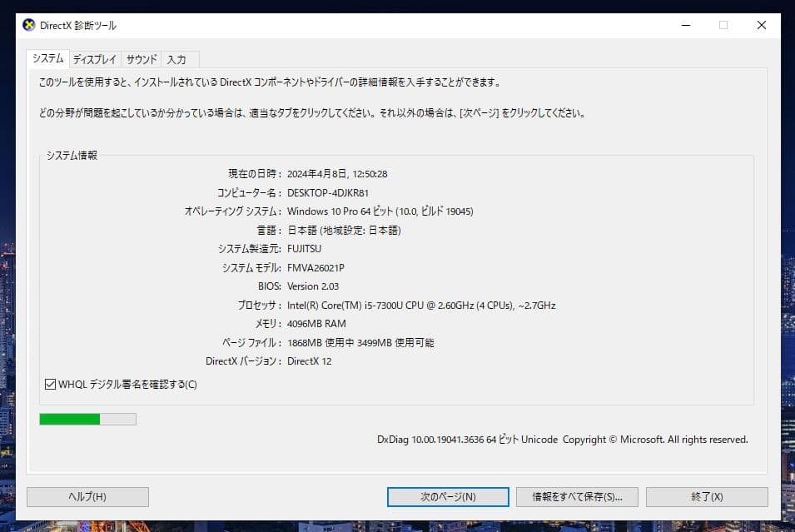
Task: Go to next page with 次のページ(N)
Action: [x=448, y=497]
